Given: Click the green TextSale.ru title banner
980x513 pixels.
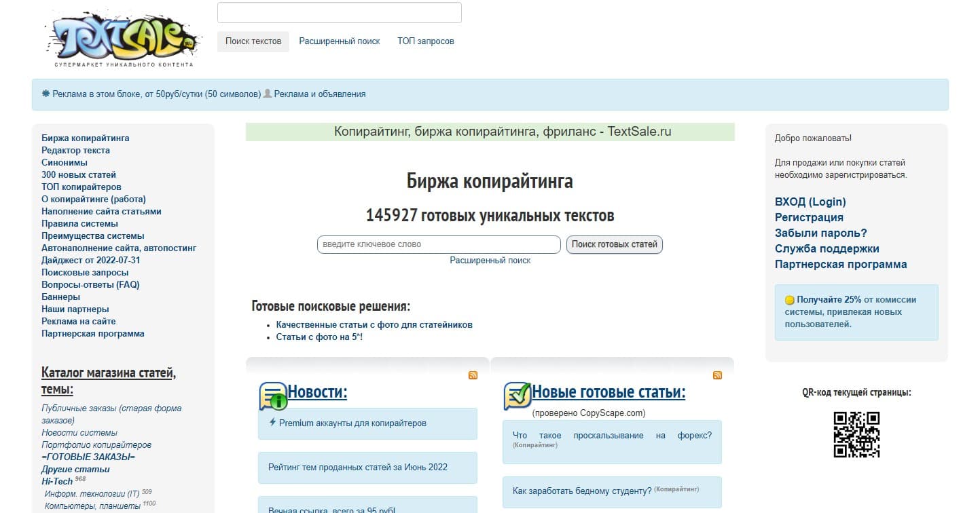Looking at the screenshot, I should point(490,132).
